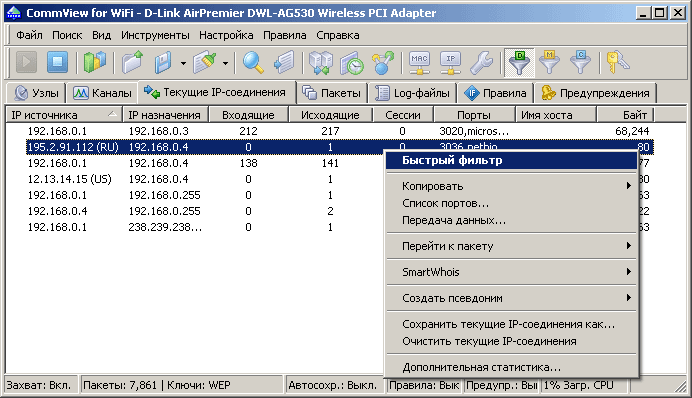Image resolution: width=692 pixels, height=398 pixels.
Task: Expand the Создать псевдоним submenu
Action: coord(511,298)
